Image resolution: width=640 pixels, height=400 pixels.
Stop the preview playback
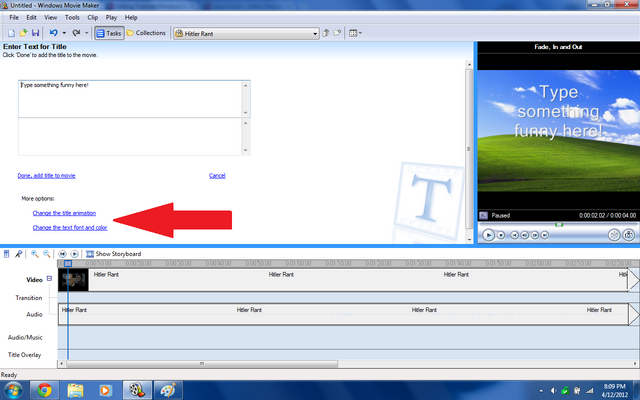[501, 235]
